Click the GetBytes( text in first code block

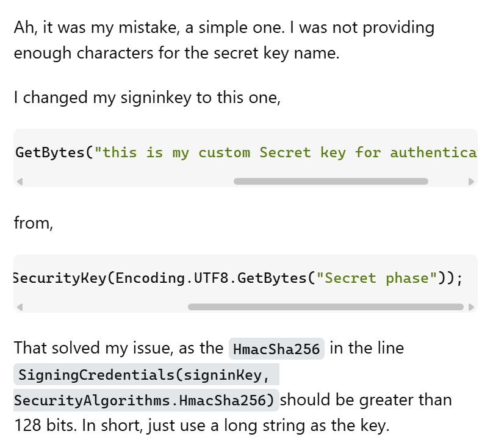54,152
